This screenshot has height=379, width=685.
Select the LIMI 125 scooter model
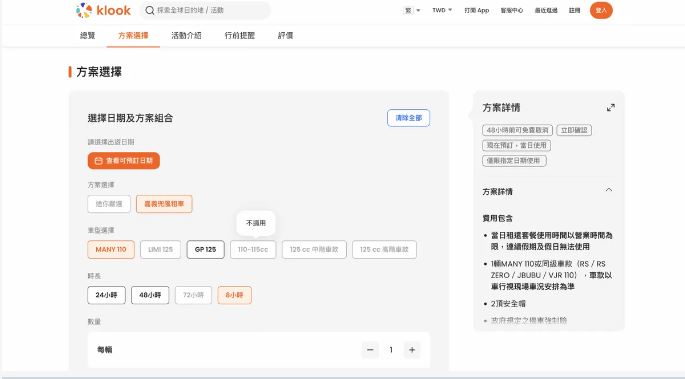tap(160, 249)
